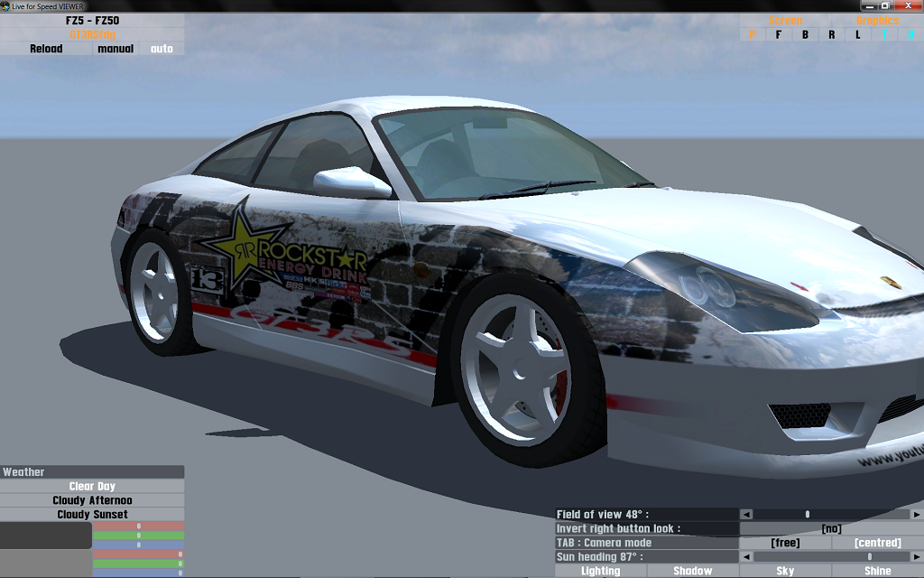Click the orange P view button
The image size is (924, 578).
753,35
